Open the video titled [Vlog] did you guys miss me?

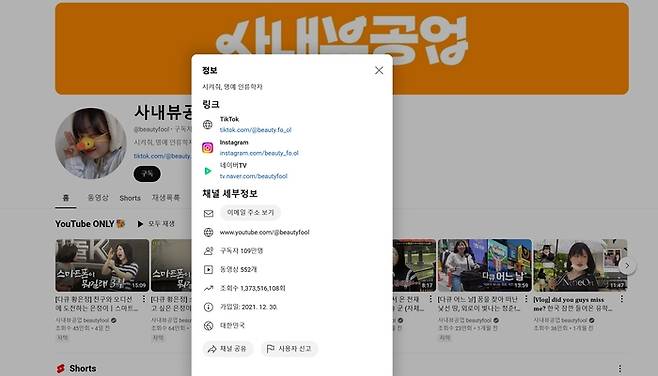(572, 304)
